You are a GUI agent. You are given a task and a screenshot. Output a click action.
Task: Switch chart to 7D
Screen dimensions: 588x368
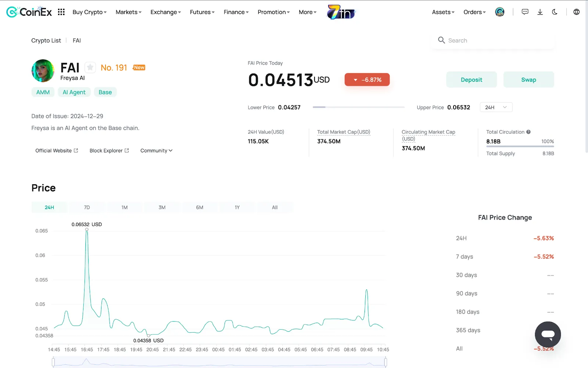coord(87,207)
